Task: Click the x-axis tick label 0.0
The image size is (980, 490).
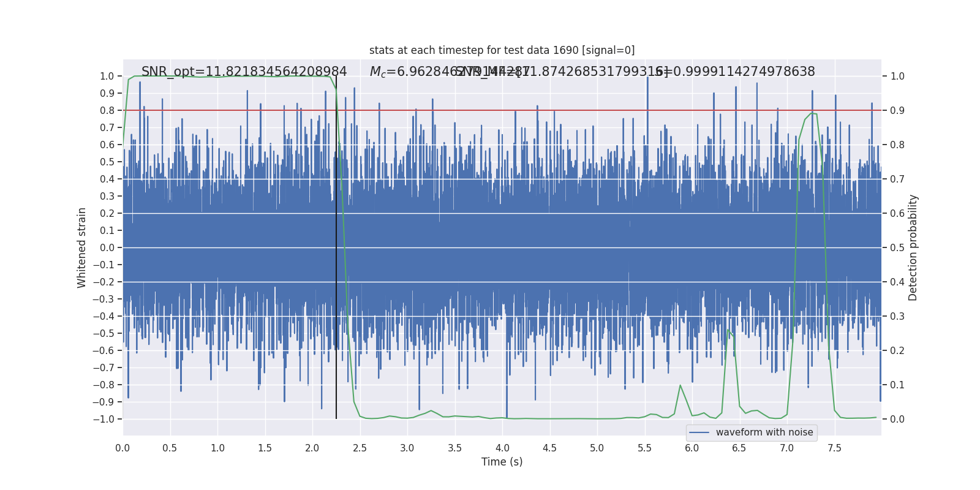Action: (x=123, y=448)
